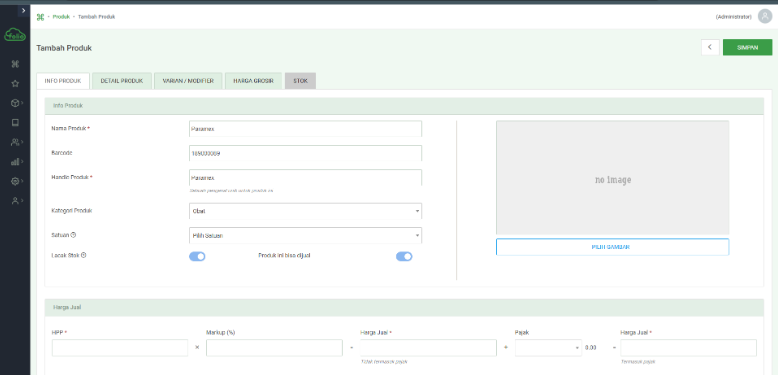Click the back arrow button
The height and width of the screenshot is (375, 778).
[x=710, y=47]
